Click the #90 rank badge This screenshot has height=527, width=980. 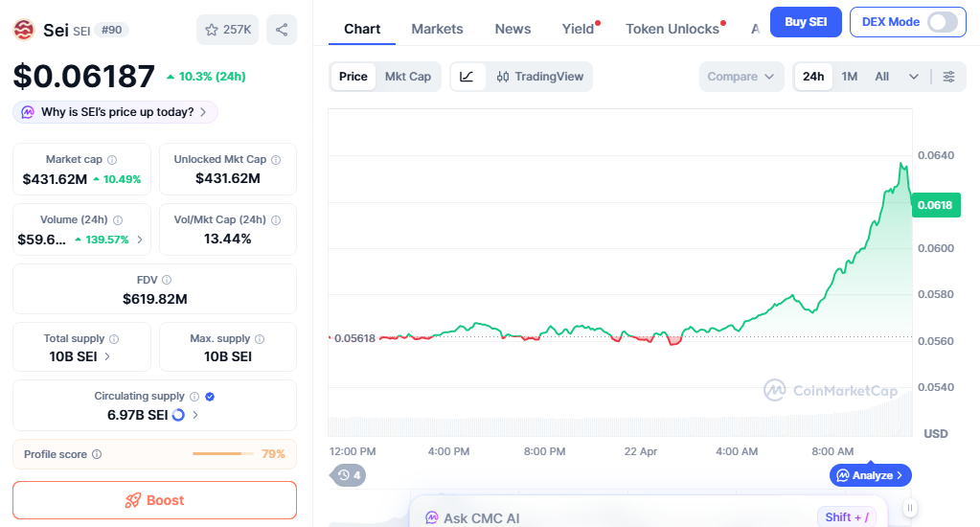coord(112,30)
